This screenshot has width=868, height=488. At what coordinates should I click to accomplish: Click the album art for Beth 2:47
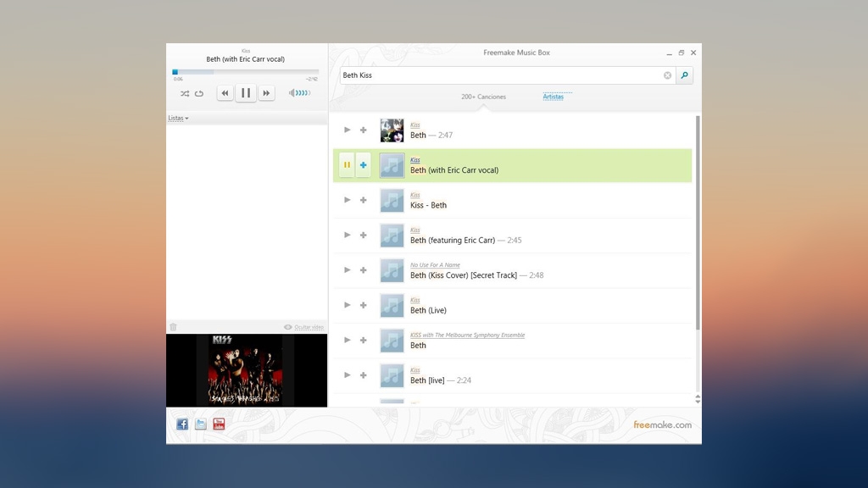click(x=392, y=130)
